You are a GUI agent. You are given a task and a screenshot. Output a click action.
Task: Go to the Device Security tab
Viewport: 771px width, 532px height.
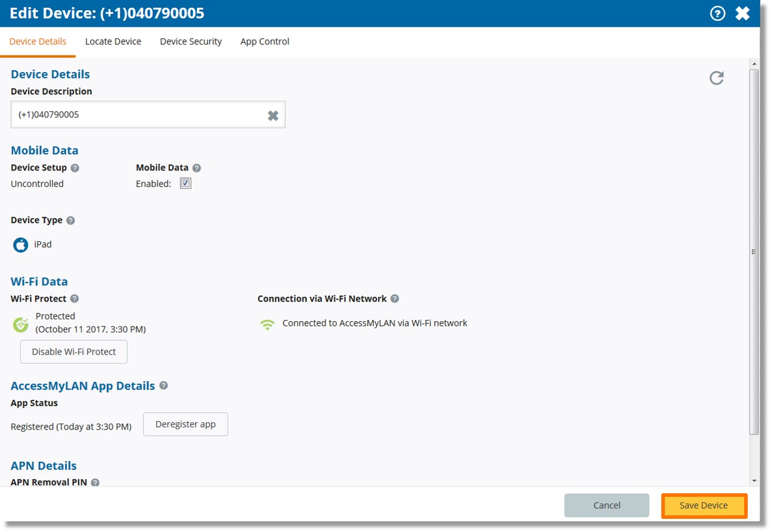point(191,42)
